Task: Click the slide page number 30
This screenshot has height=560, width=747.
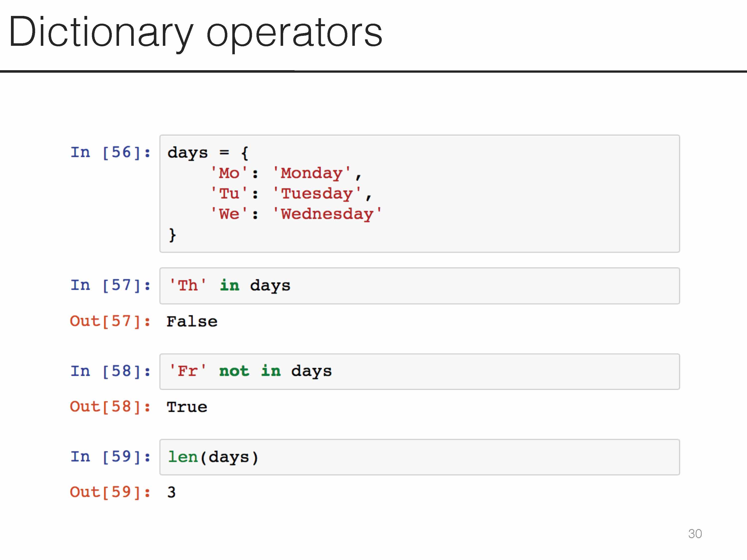Action: tap(695, 534)
